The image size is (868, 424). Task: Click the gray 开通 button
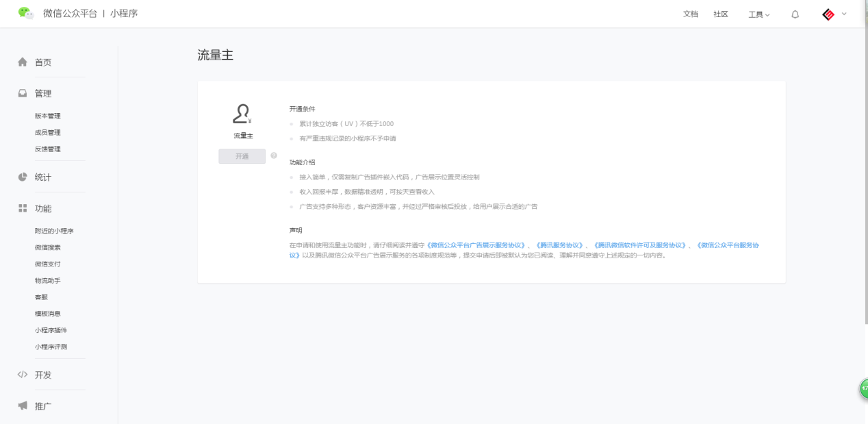click(242, 156)
